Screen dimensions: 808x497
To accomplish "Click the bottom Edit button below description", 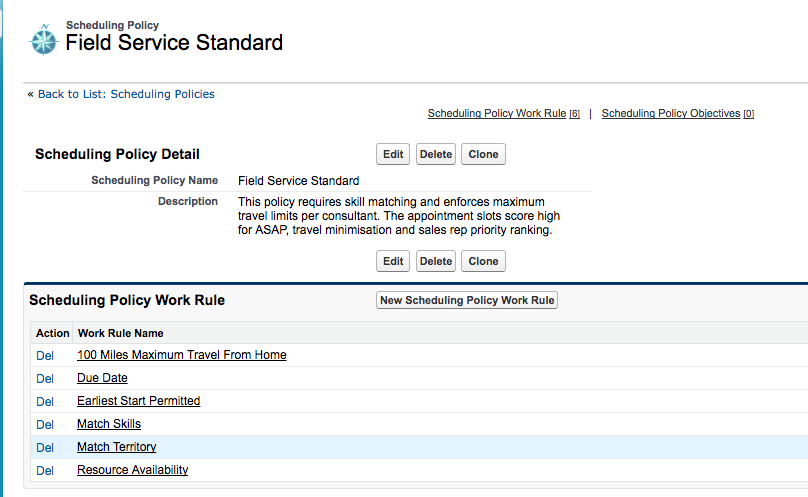I will point(393,261).
